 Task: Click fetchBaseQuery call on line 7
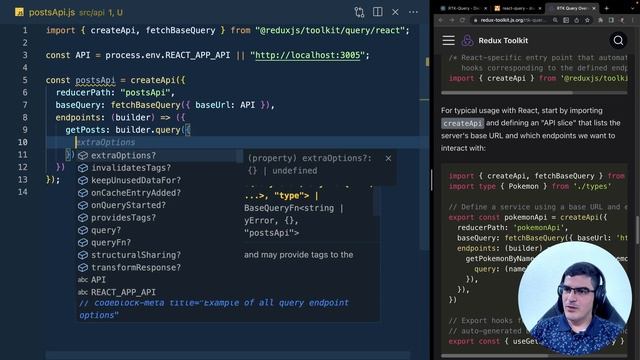[146, 105]
